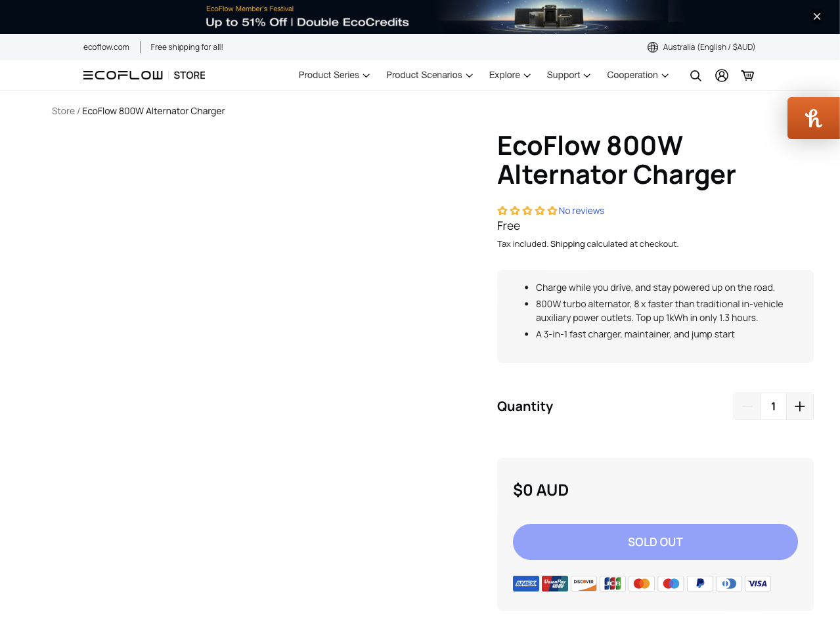Click the SOLD OUT button

[x=655, y=542]
